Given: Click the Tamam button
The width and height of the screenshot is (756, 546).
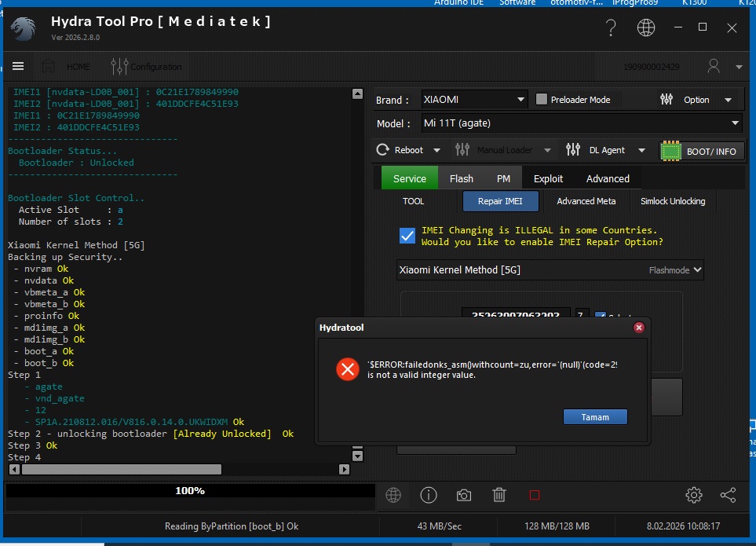Looking at the screenshot, I should (595, 416).
